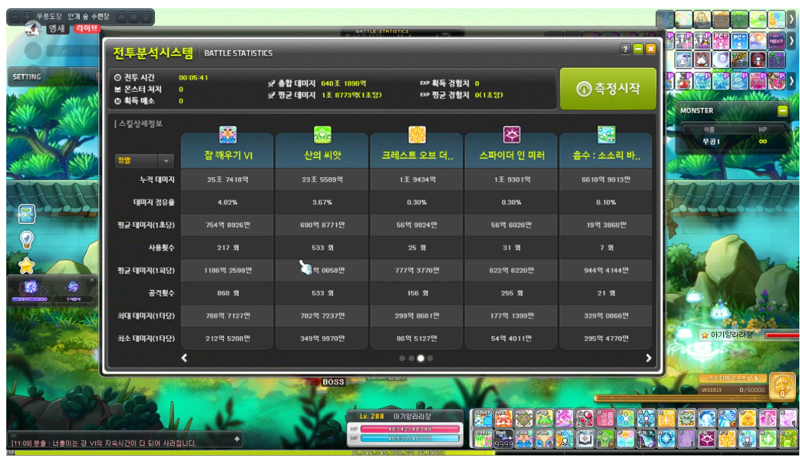Click the Shift blue snowflake quickslot skill
Screen dimensions: 800x466
click(x=483, y=418)
